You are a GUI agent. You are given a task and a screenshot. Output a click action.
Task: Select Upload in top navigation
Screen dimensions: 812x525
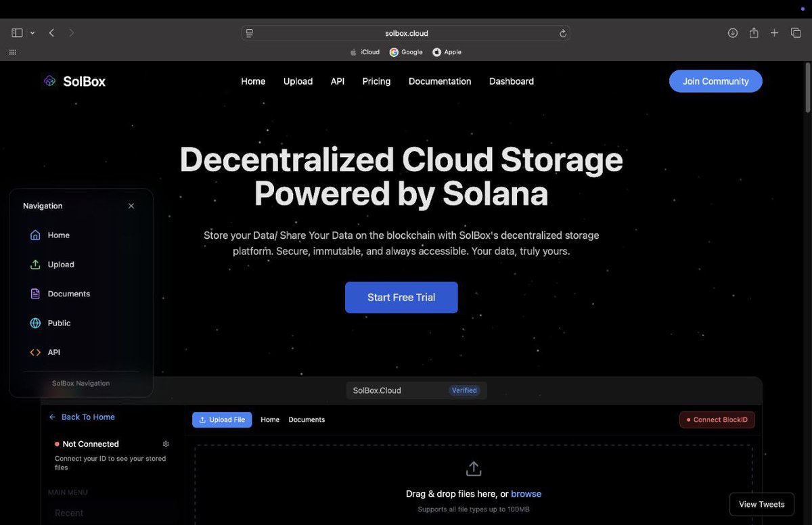[298, 81]
